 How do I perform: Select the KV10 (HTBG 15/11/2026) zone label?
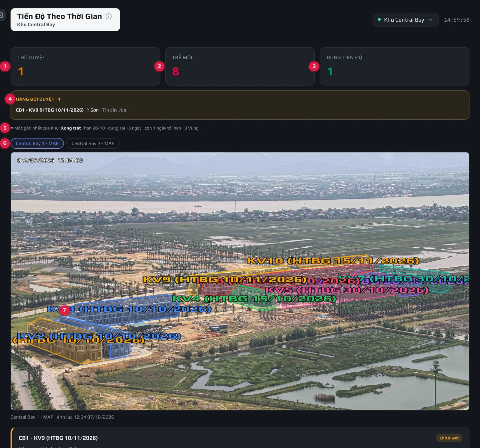333,261
